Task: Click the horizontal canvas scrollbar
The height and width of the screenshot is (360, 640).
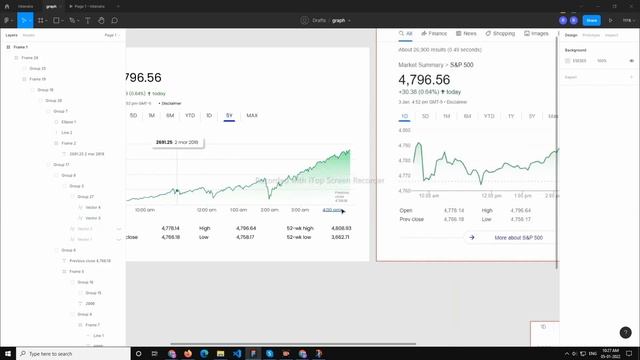Action: (293, 344)
